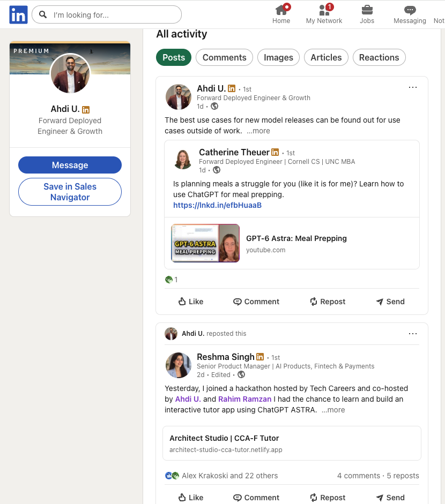Viewport: 445px width, 504px height.
Task: Open Catherine Theuer's profile name
Action: [234, 152]
